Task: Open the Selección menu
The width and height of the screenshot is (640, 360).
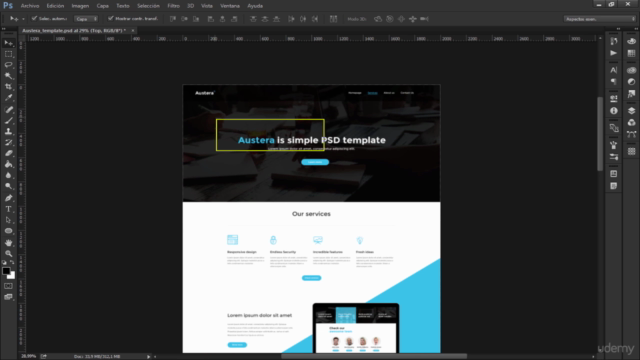Action: 148,6
